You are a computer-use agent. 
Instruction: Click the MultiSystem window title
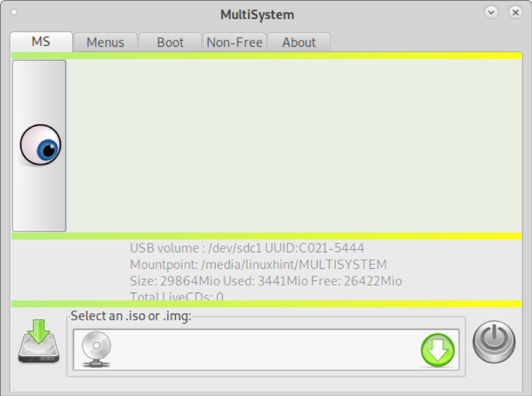tap(257, 15)
